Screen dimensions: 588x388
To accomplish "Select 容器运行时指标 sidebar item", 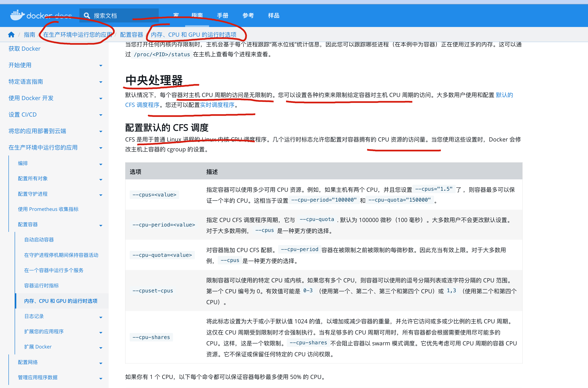I will click(41, 286).
